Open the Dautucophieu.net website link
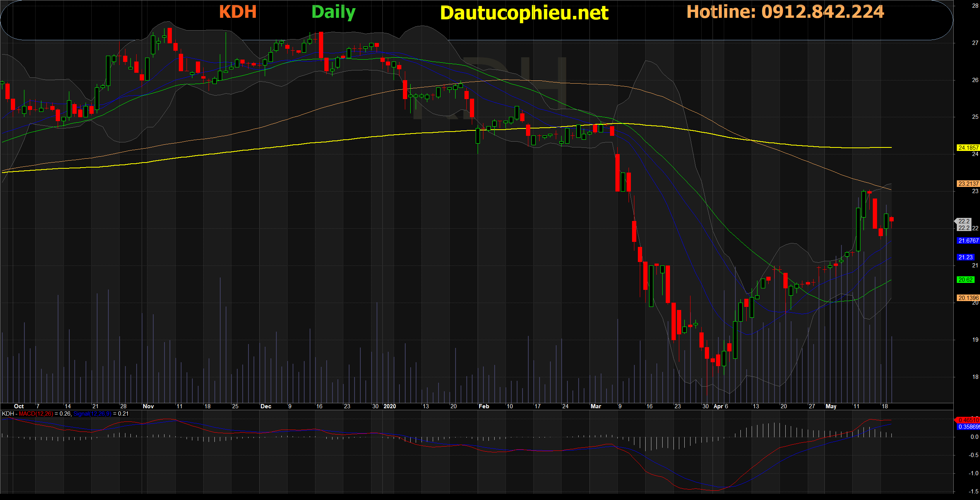 [x=524, y=13]
